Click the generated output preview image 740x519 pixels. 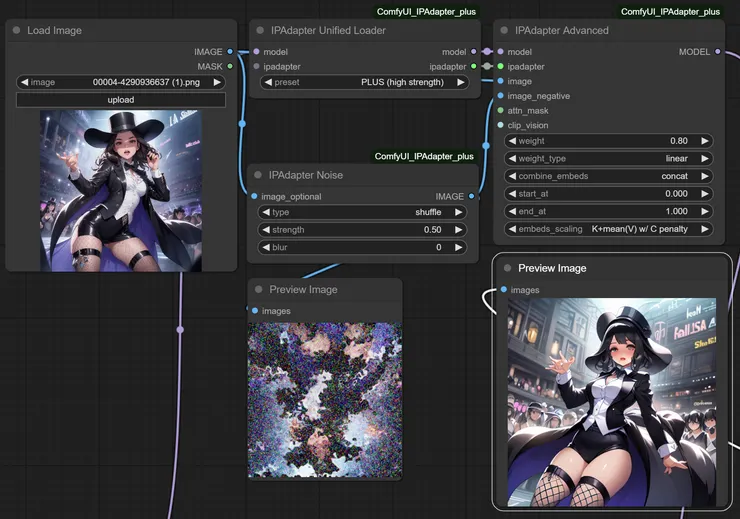click(612, 403)
